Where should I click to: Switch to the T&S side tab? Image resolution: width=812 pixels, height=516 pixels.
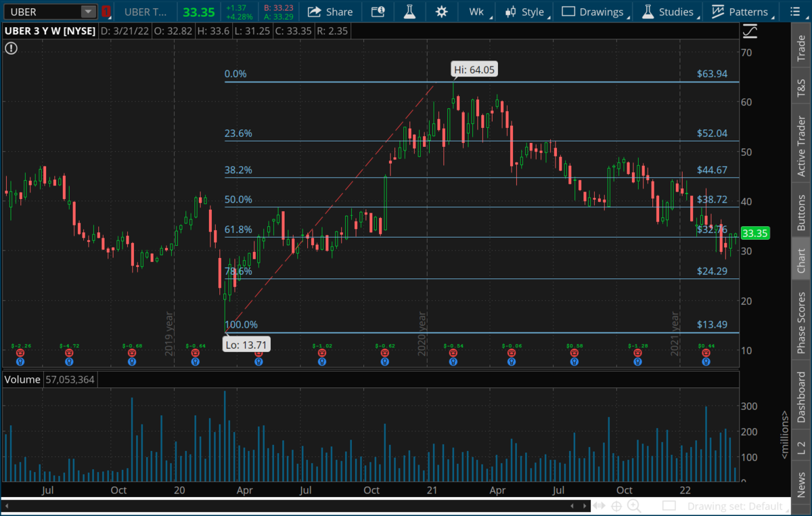(802, 85)
